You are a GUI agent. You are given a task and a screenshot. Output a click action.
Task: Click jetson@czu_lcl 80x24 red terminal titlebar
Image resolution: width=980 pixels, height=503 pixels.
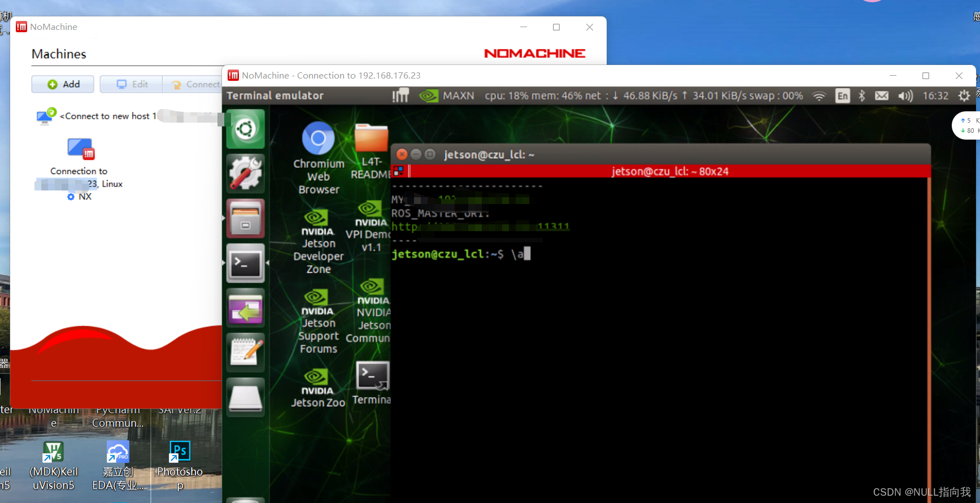click(669, 171)
